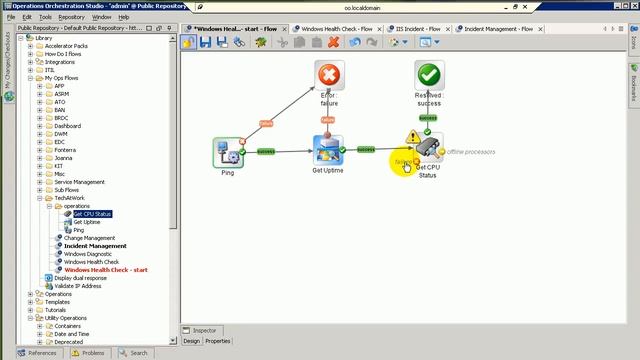The image size is (640, 360).
Task: Collapse the operations subfolder
Action: tap(49, 206)
